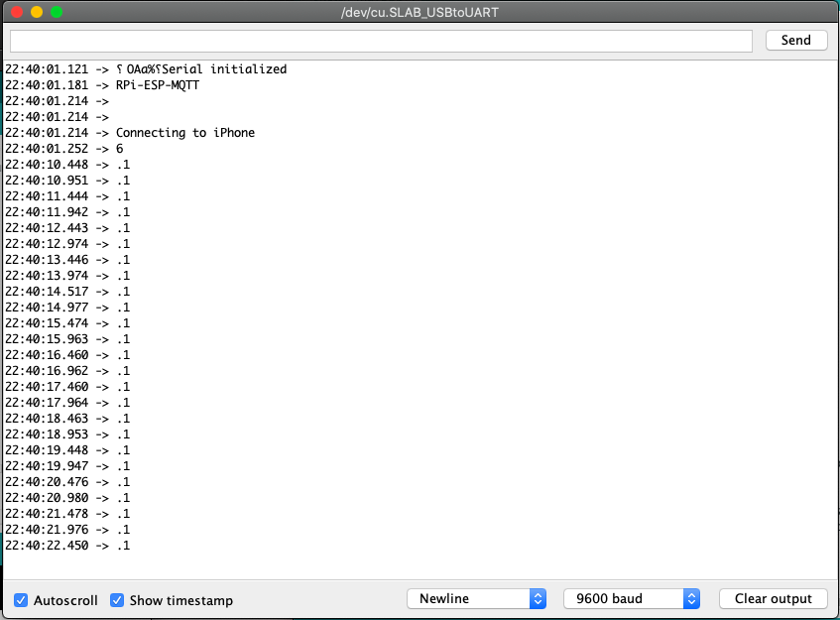Click the log line at 22:40:19.448

pos(67,450)
